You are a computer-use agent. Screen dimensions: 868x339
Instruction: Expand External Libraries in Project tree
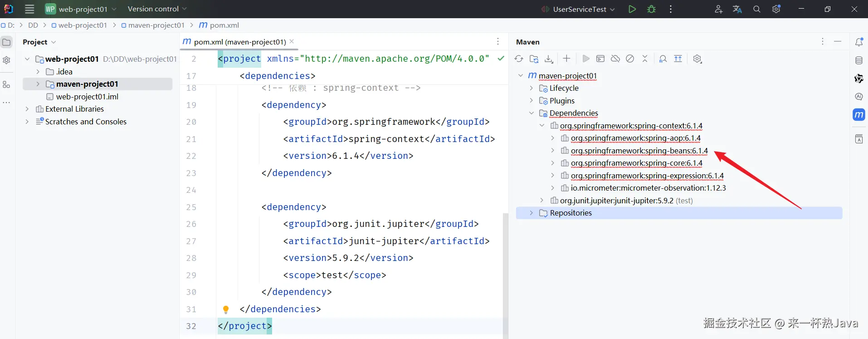coord(27,109)
